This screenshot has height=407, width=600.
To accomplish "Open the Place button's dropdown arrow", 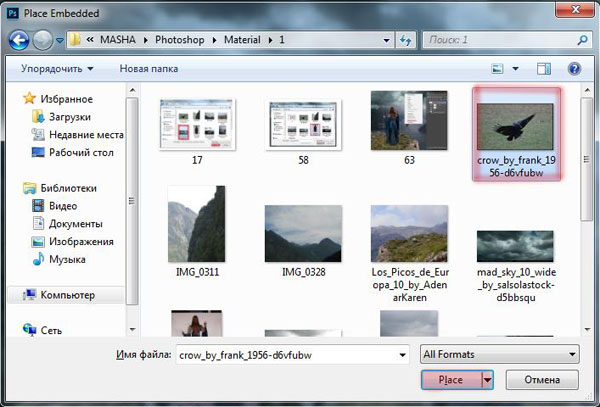I will 488,380.
